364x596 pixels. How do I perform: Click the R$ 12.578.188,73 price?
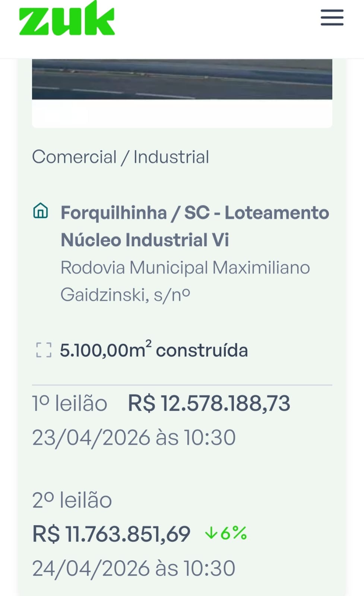(x=209, y=403)
